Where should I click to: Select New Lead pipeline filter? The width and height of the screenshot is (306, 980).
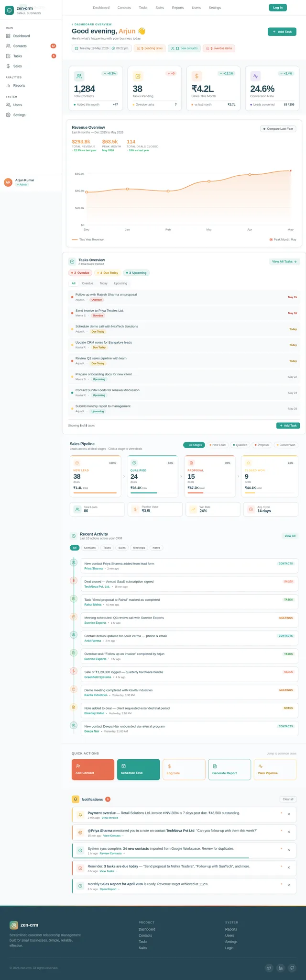click(218, 445)
